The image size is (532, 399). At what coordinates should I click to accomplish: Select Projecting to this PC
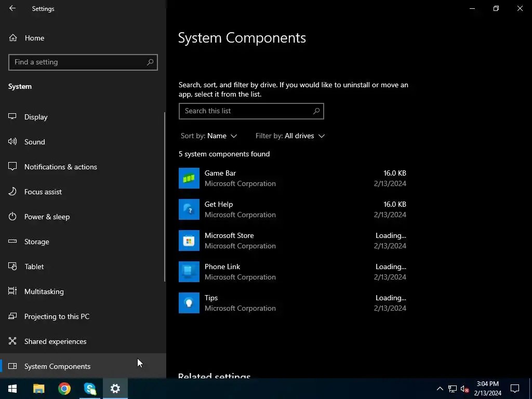(x=57, y=316)
